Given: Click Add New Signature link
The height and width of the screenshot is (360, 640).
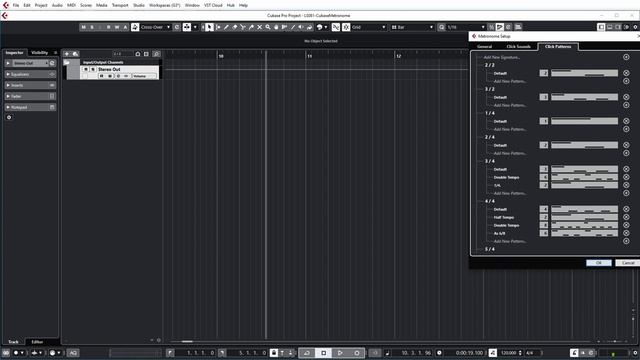Looking at the screenshot, I should (502, 58).
